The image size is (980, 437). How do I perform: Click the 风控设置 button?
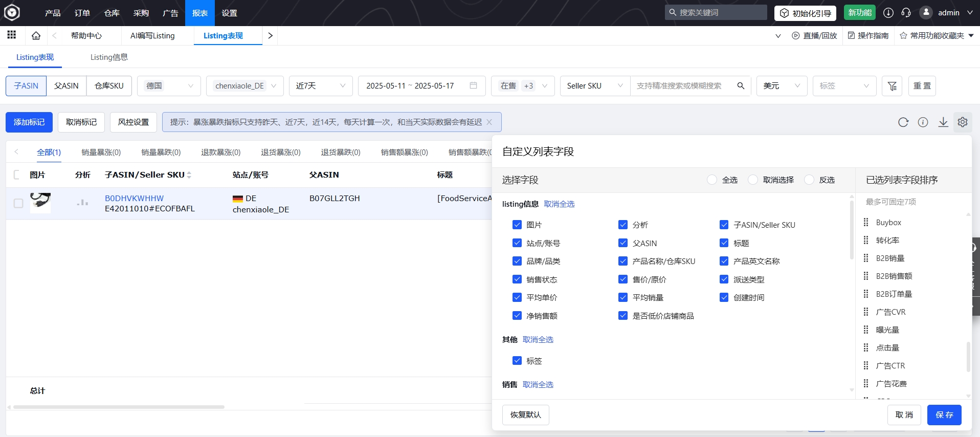(x=133, y=122)
